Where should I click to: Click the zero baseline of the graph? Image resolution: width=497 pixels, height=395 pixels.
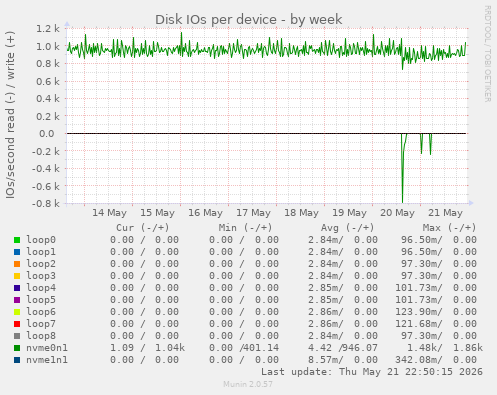pyautogui.click(x=266, y=134)
